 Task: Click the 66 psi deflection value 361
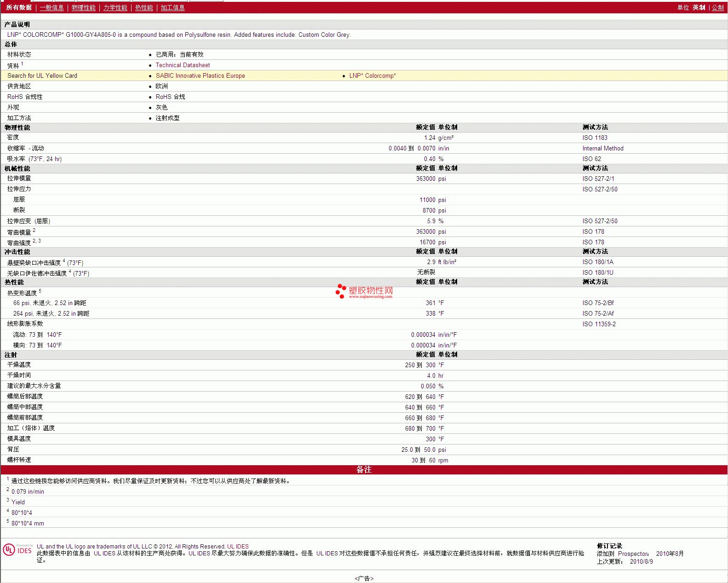[430, 303]
